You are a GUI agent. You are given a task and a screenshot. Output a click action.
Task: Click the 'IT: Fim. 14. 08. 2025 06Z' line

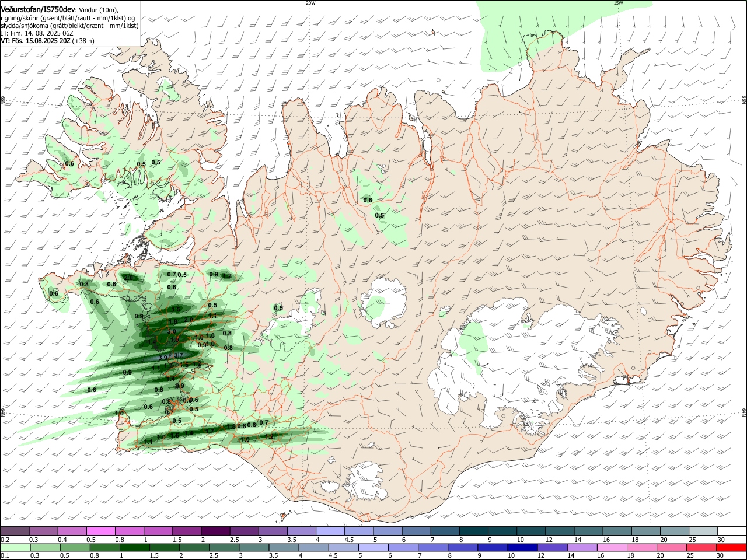37,33
